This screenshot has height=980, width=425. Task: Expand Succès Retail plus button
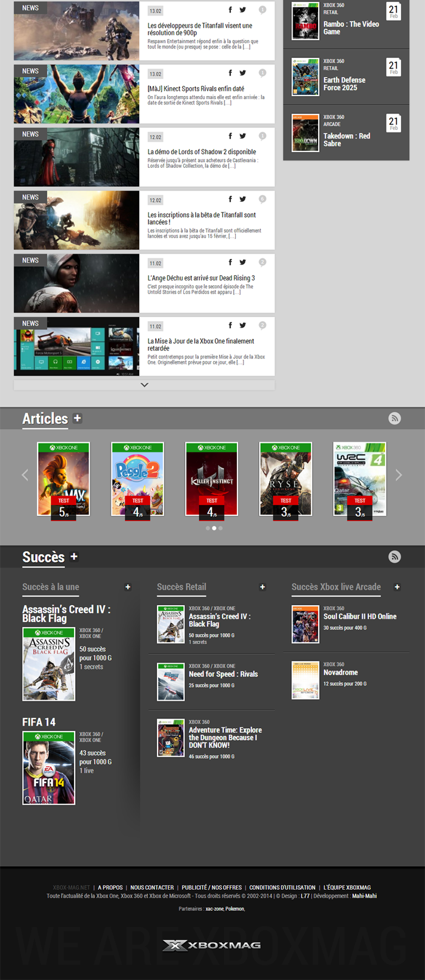coord(262,587)
